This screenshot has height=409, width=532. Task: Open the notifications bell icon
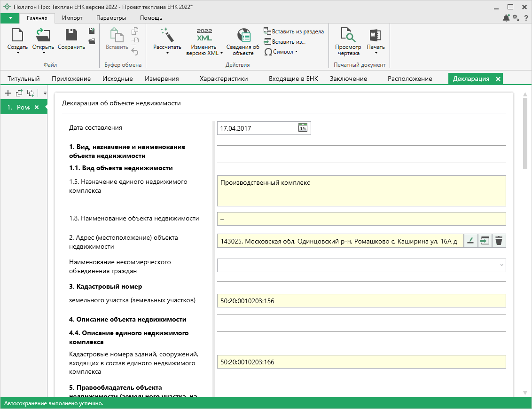click(506, 18)
